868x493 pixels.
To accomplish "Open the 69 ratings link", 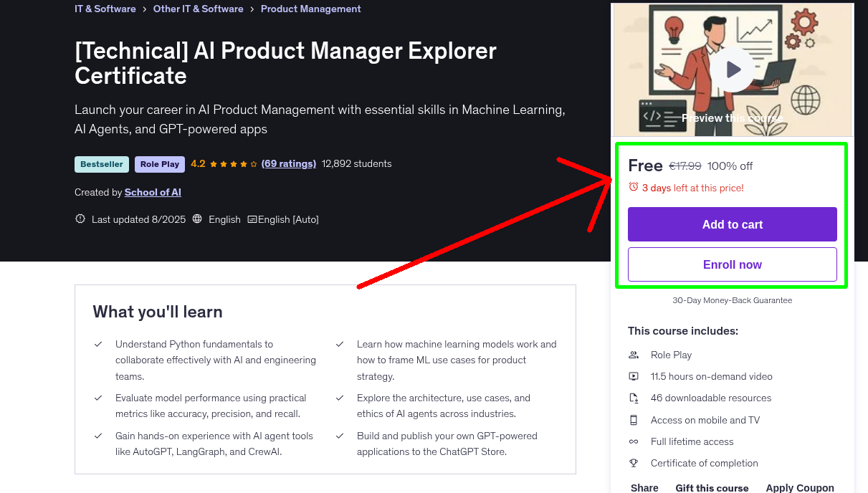I will 288,163.
